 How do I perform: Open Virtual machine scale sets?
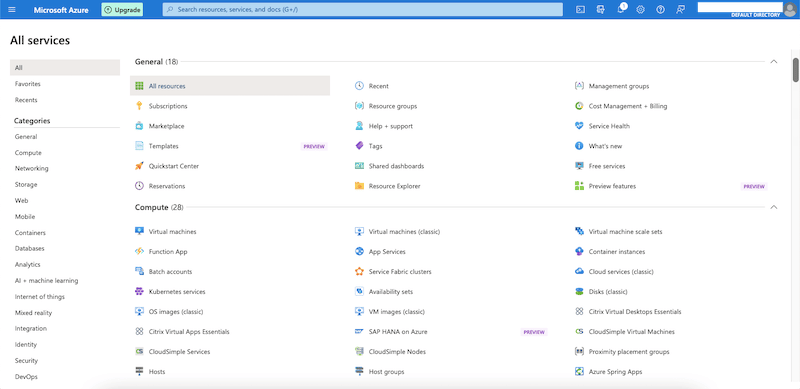(626, 231)
